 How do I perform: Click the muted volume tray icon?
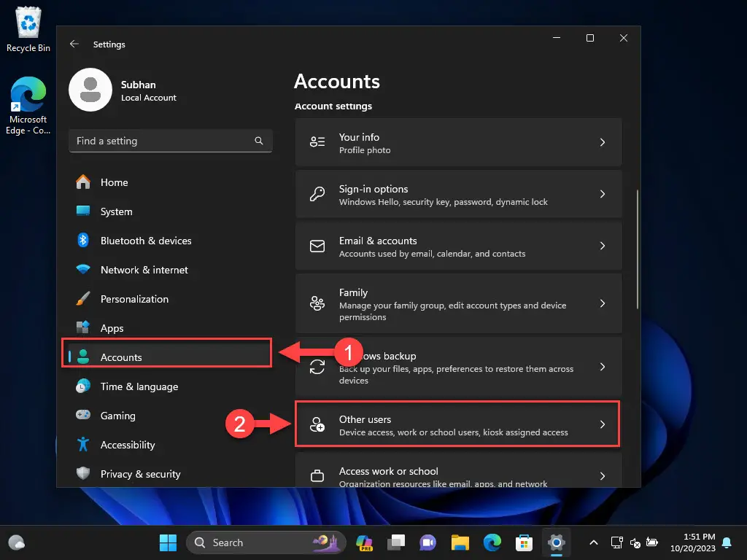635,542
